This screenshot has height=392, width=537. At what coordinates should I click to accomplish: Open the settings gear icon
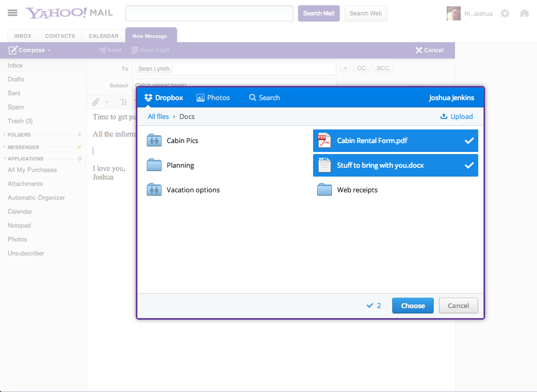[505, 14]
